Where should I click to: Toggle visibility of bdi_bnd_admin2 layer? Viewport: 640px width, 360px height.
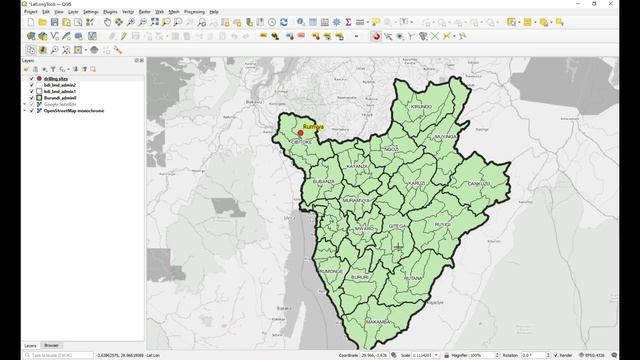[x=32, y=85]
